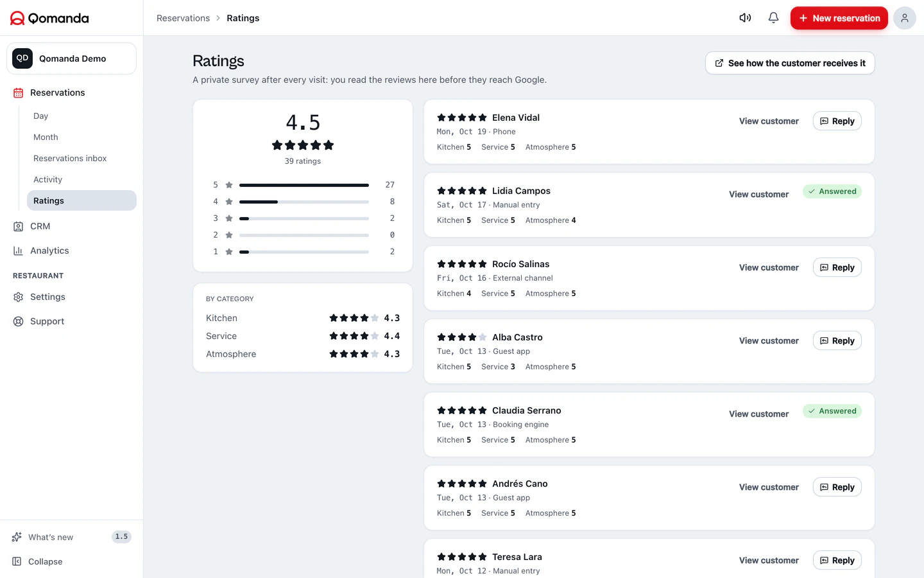Go to Reservations inbox
The image size is (924, 578).
coord(81,158)
